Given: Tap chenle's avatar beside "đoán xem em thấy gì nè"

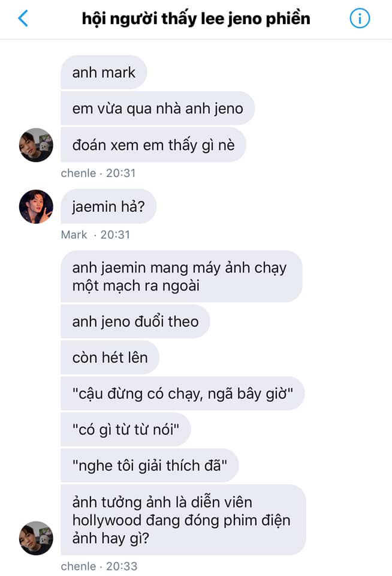Looking at the screenshot, I should 36,145.
